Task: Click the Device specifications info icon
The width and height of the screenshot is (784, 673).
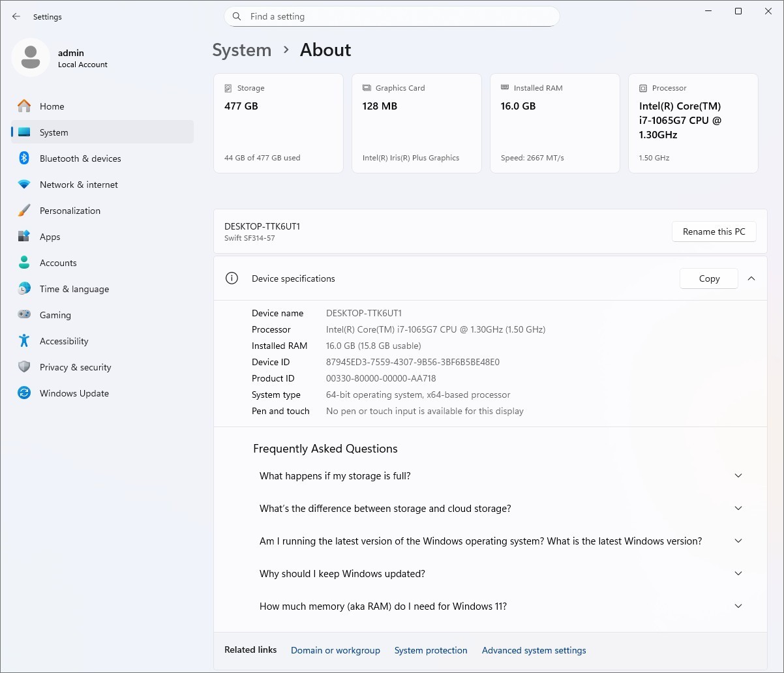Action: 232,278
